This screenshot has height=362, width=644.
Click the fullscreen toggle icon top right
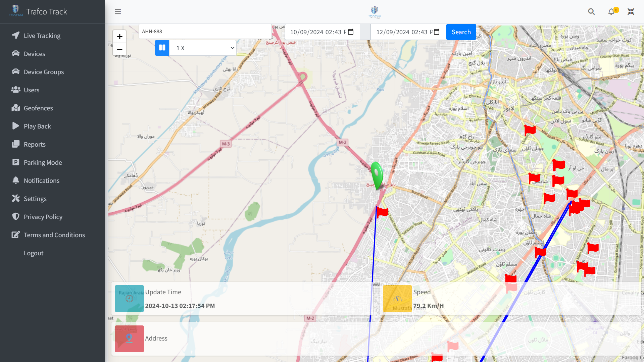pyautogui.click(x=631, y=11)
